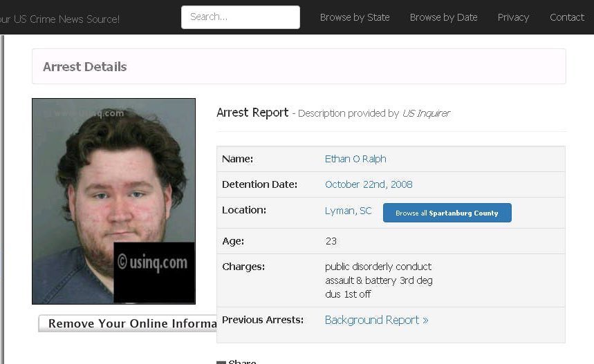Image resolution: width=594 pixels, height=364 pixels.
Task: Select the assault & battery 3rd deg charge
Action: 379,280
